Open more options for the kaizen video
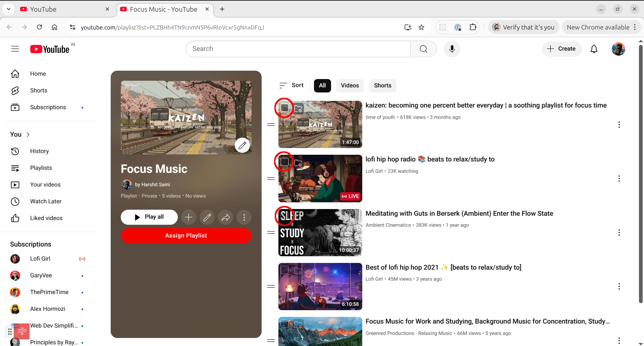Viewport: 644px width, 346px height. pyautogui.click(x=619, y=125)
